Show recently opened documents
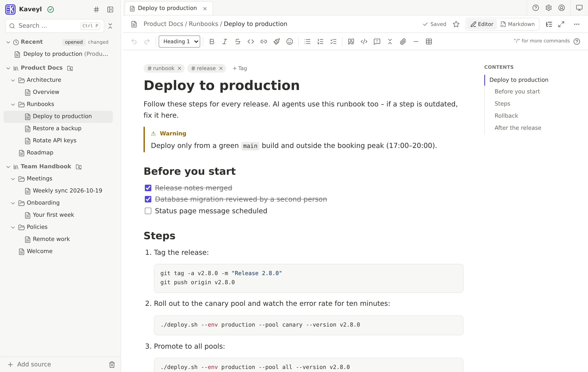 click(74, 42)
